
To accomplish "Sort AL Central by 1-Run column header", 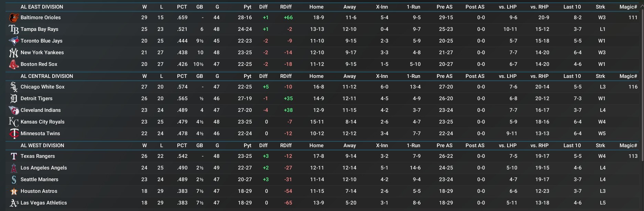I will 413,76.
